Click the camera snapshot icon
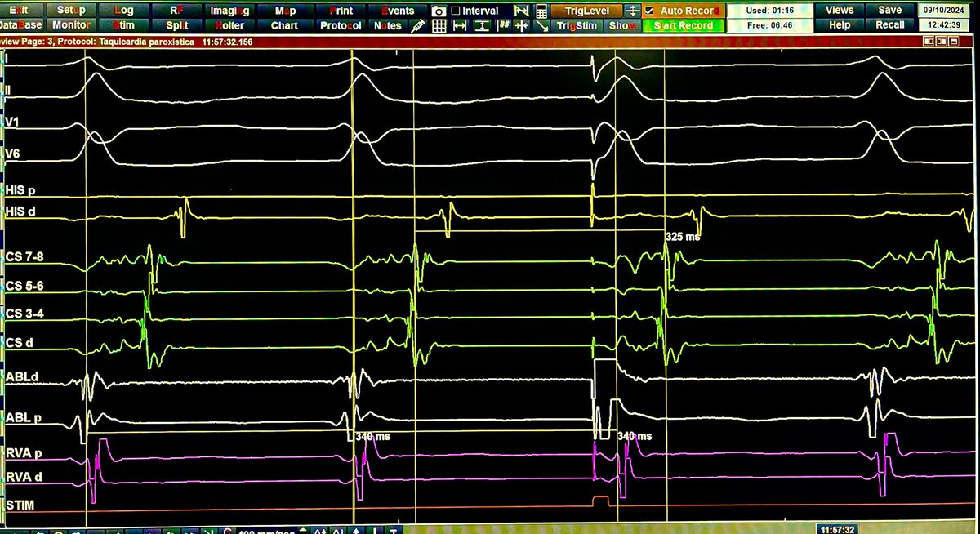Image resolution: width=980 pixels, height=534 pixels. point(439,11)
